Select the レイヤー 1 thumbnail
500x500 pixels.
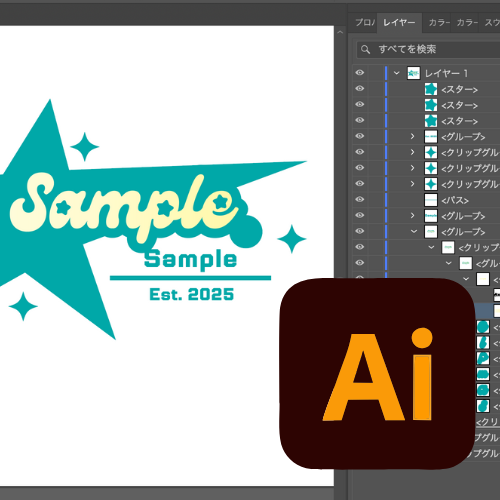[414, 73]
